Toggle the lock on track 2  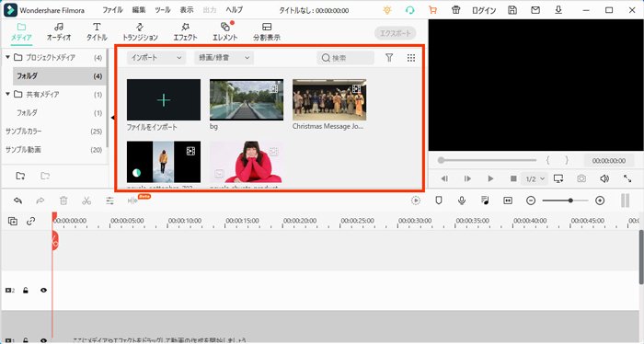[x=26, y=291]
